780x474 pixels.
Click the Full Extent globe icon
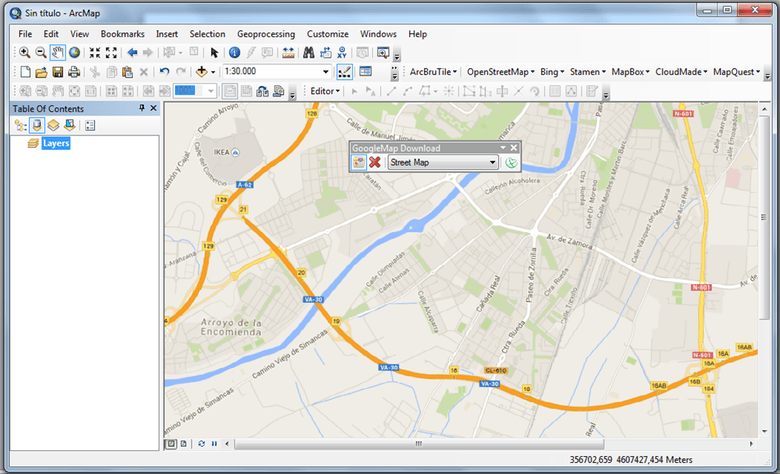pyautogui.click(x=75, y=52)
